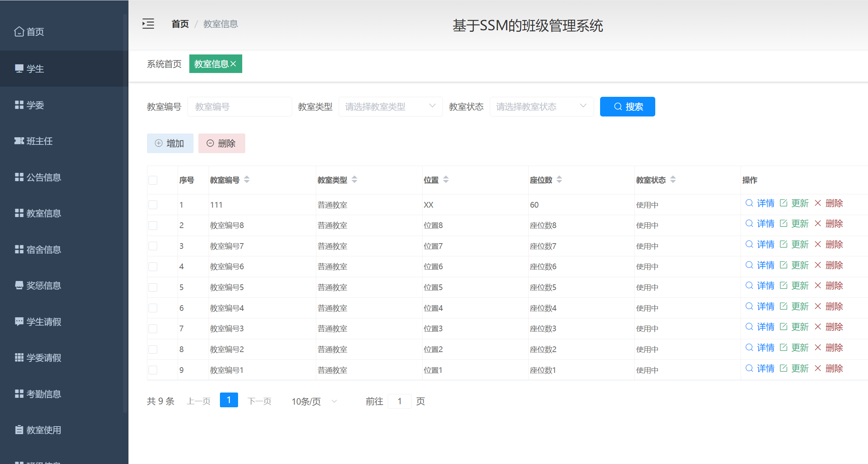Screen dimensions: 868x464
Task: Click the page 1 pagination button
Action: [229, 400]
